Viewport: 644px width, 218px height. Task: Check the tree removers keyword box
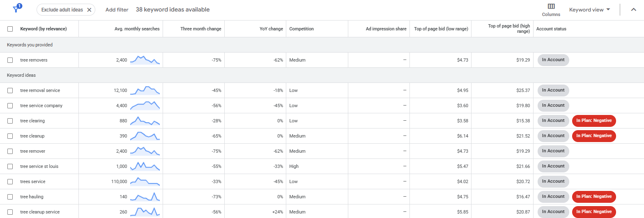point(10,60)
